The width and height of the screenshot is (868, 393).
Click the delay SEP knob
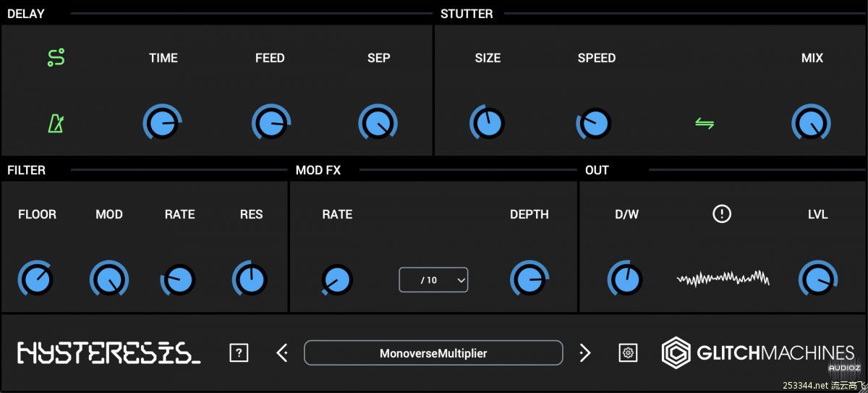tap(378, 124)
